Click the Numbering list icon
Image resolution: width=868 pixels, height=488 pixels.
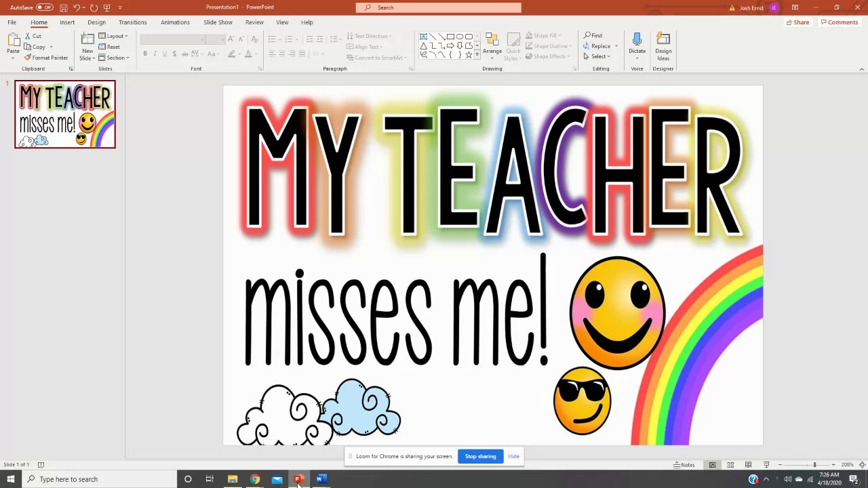pyautogui.click(x=288, y=39)
